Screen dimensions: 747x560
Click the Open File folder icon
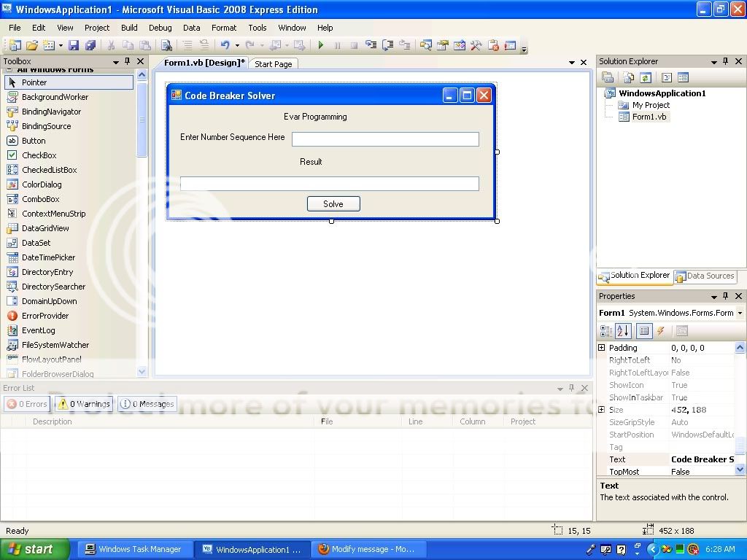[31, 45]
